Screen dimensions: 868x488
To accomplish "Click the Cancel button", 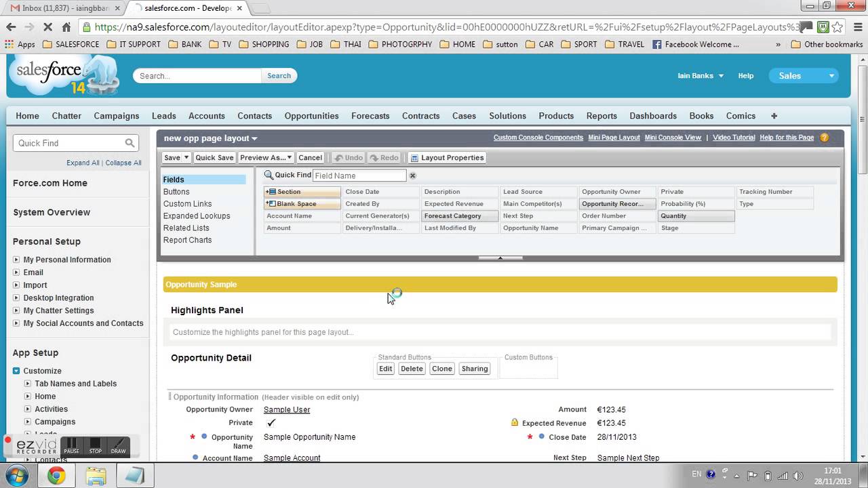I will coord(310,157).
